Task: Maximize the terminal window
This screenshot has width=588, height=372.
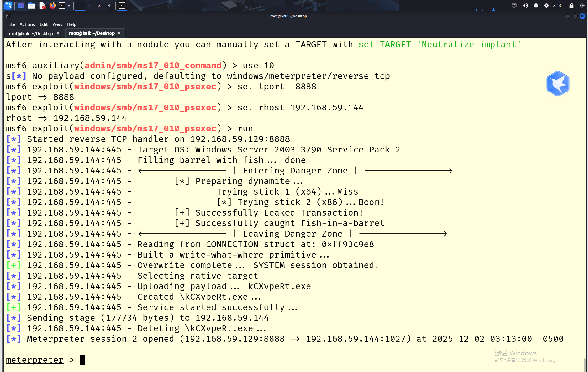Action: coord(575,16)
